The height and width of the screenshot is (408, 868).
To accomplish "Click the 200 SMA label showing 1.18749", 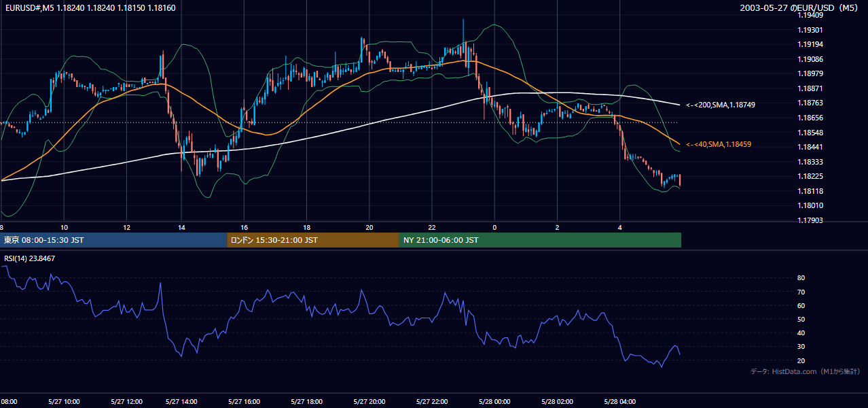I will (720, 105).
